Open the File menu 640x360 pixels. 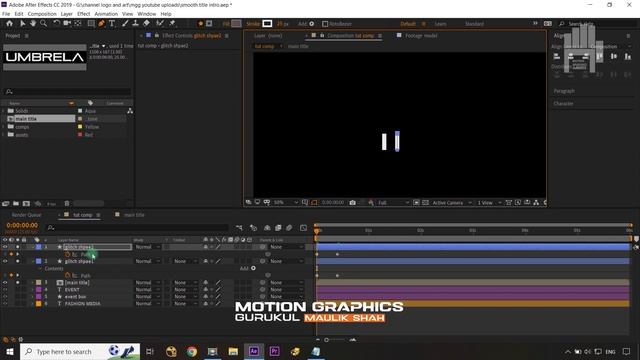[x=6, y=14]
